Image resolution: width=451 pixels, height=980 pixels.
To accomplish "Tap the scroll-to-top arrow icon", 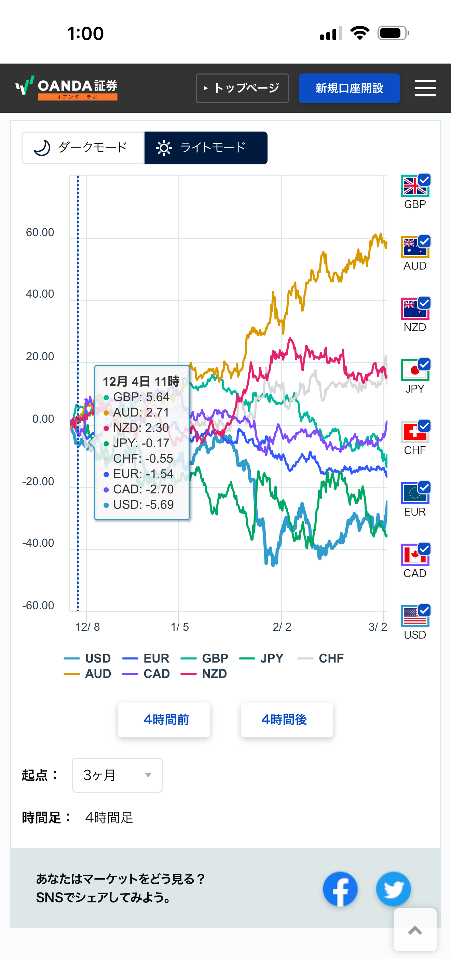I will click(415, 930).
